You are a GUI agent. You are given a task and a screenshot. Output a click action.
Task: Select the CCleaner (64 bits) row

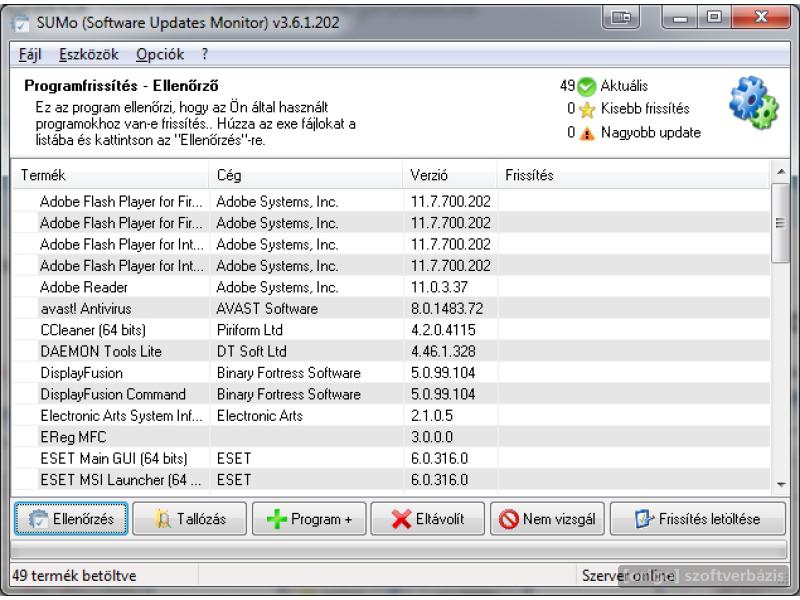(x=391, y=330)
